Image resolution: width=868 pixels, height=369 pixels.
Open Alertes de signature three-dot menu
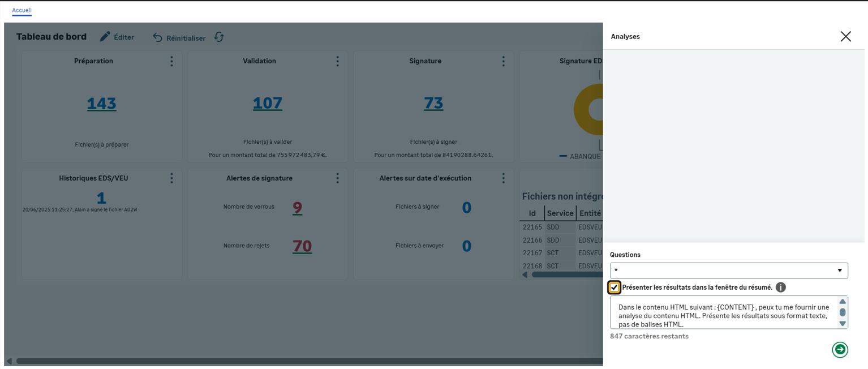click(338, 178)
